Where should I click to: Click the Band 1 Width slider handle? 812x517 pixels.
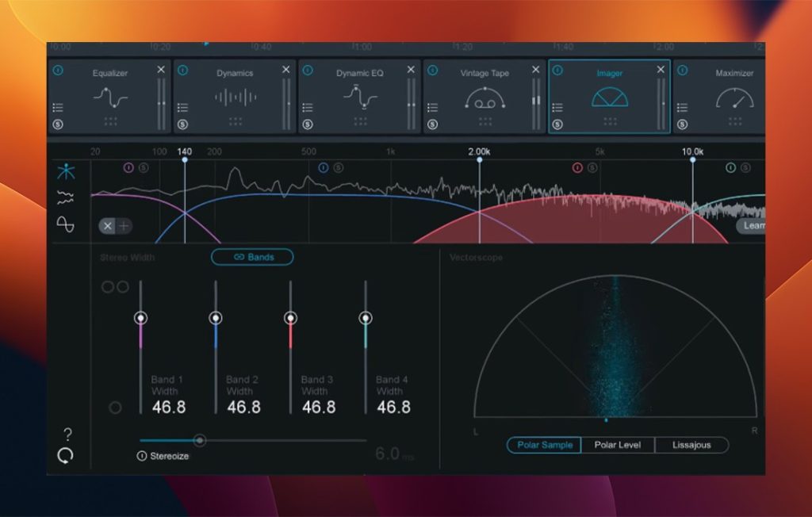143,317
